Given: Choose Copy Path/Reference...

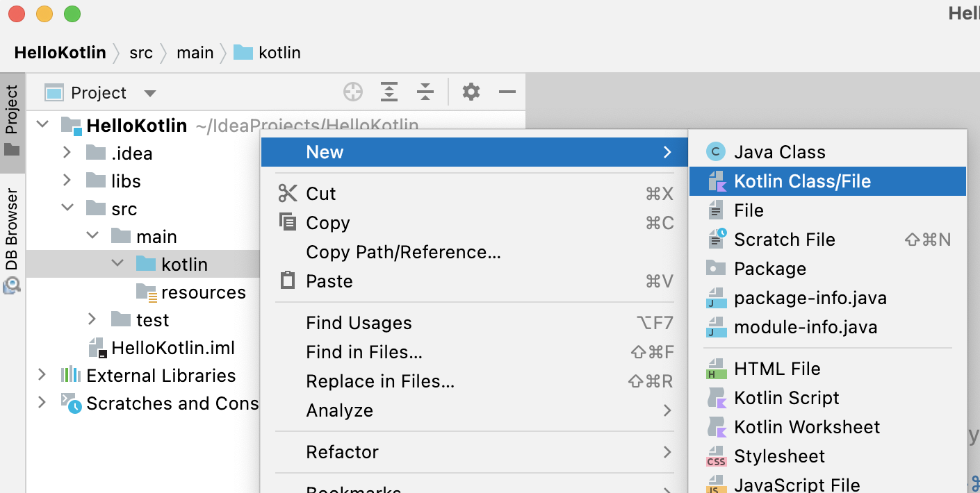Looking at the screenshot, I should 475,252.
